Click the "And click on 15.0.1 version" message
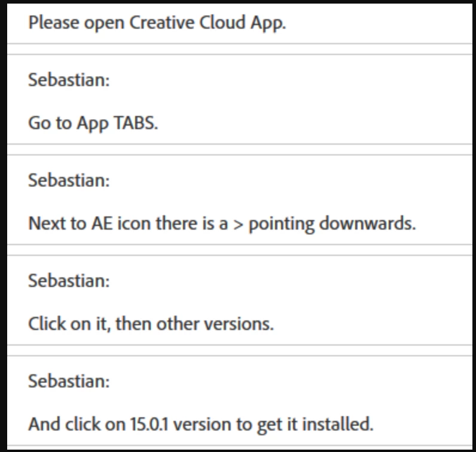476x452 pixels. (x=200, y=424)
